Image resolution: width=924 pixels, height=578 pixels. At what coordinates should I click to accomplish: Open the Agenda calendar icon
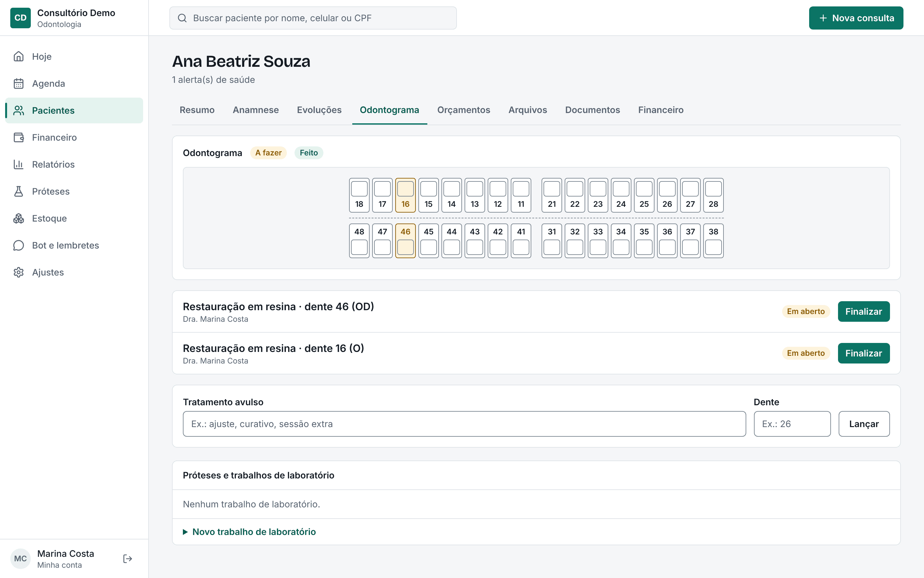tap(18, 83)
